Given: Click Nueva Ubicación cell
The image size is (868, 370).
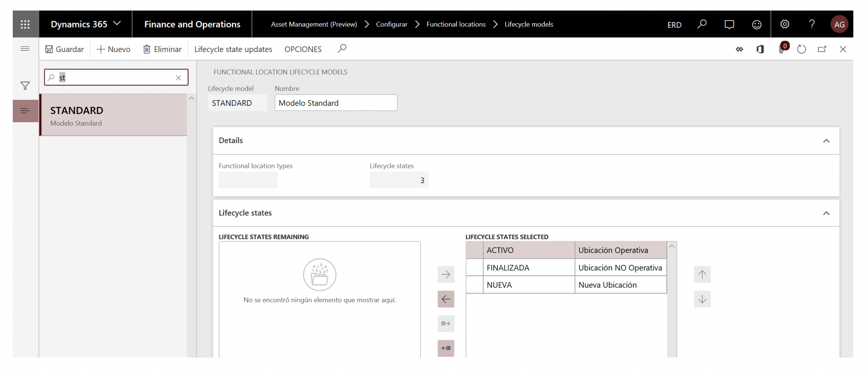Looking at the screenshot, I should (x=621, y=285).
